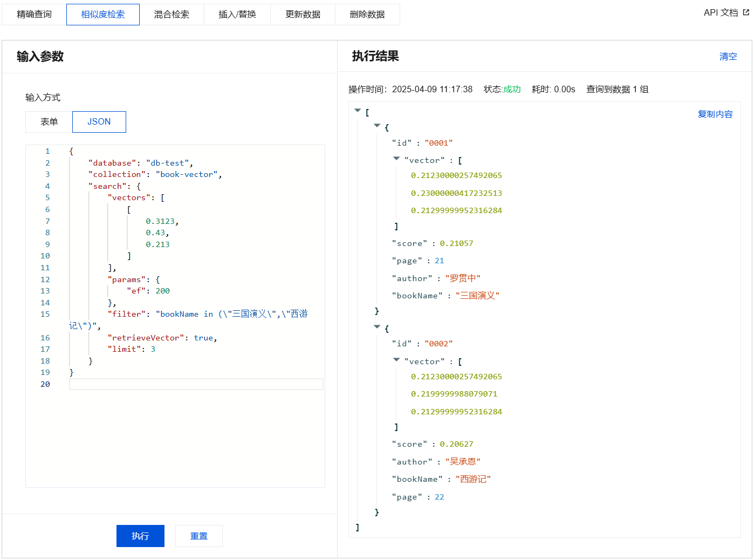Collapse the first result object
Image resolution: width=755 pixels, height=560 pixels.
coord(377,126)
